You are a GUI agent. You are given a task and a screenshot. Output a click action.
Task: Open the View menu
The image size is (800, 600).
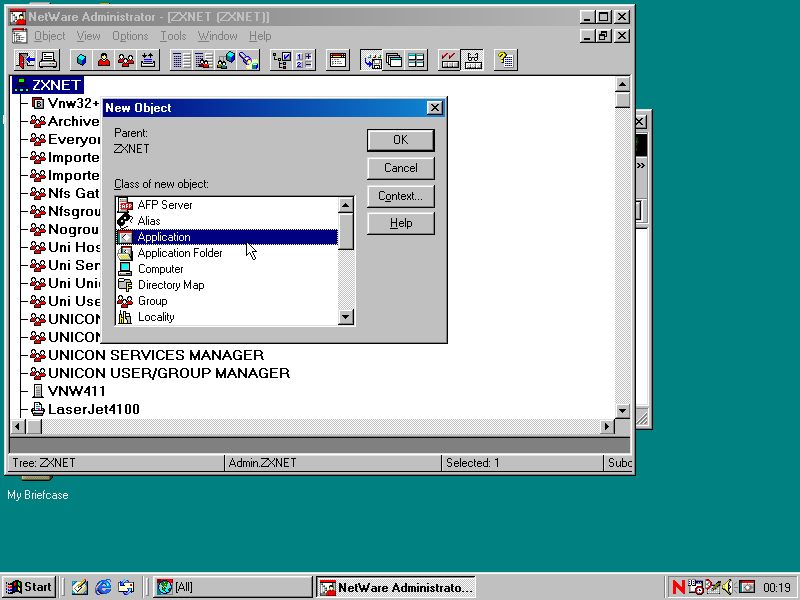88,36
